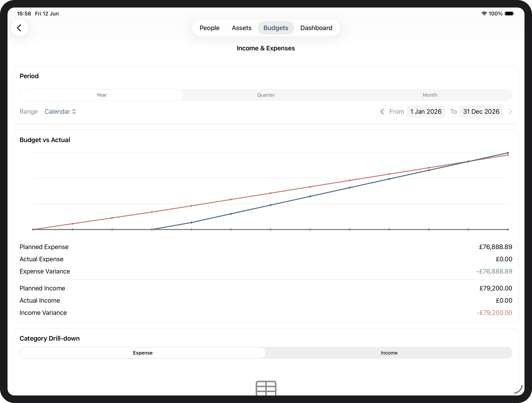
Task: Tap the Expense Variance value -£76,888.89
Action: pyautogui.click(x=494, y=271)
